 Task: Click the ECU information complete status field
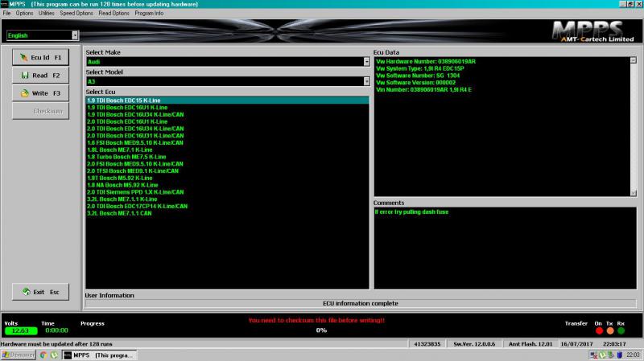361,304
